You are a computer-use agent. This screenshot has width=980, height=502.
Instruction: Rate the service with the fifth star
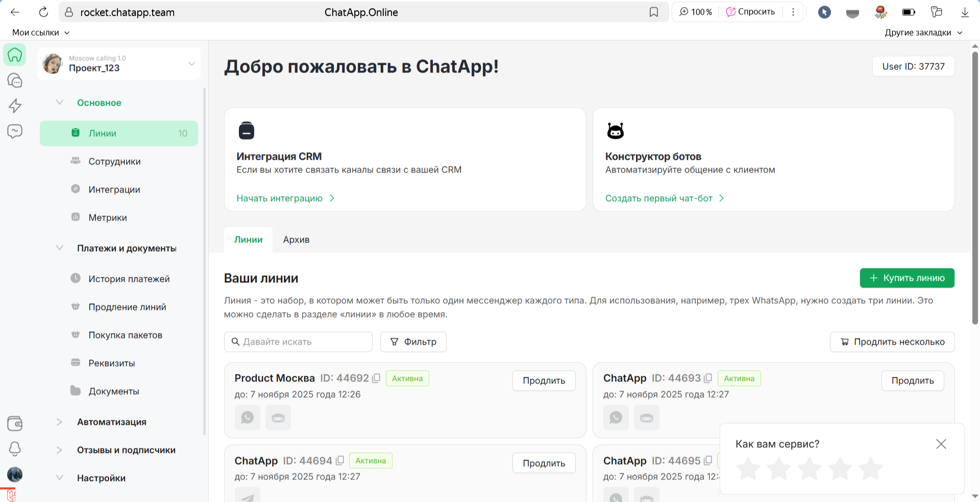coord(870,469)
